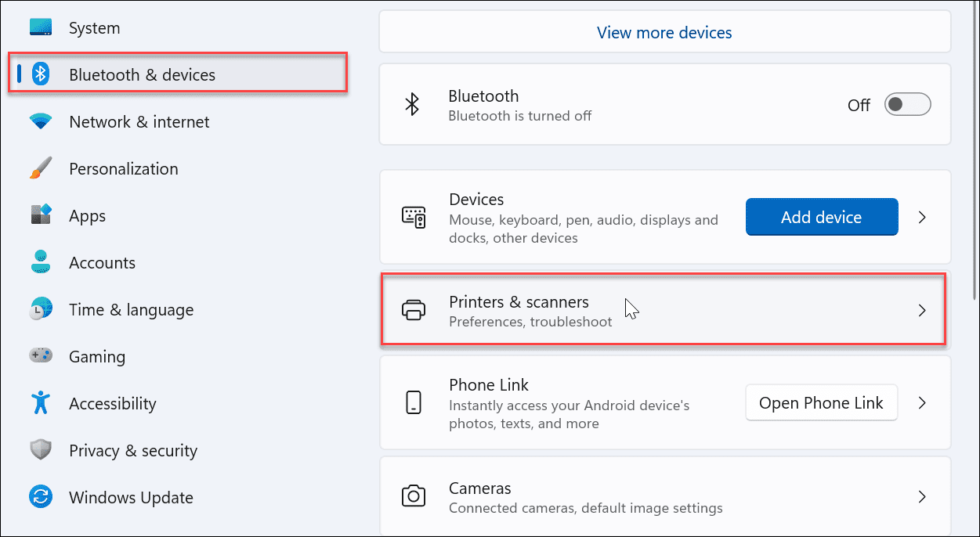Click the View more devices link
Viewport: 980px width, 537px height.
tap(664, 33)
